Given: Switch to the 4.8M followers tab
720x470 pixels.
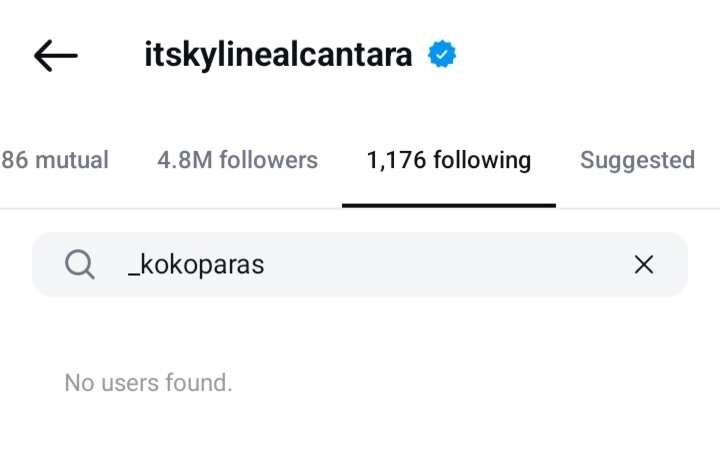Looking at the screenshot, I should [x=237, y=160].
